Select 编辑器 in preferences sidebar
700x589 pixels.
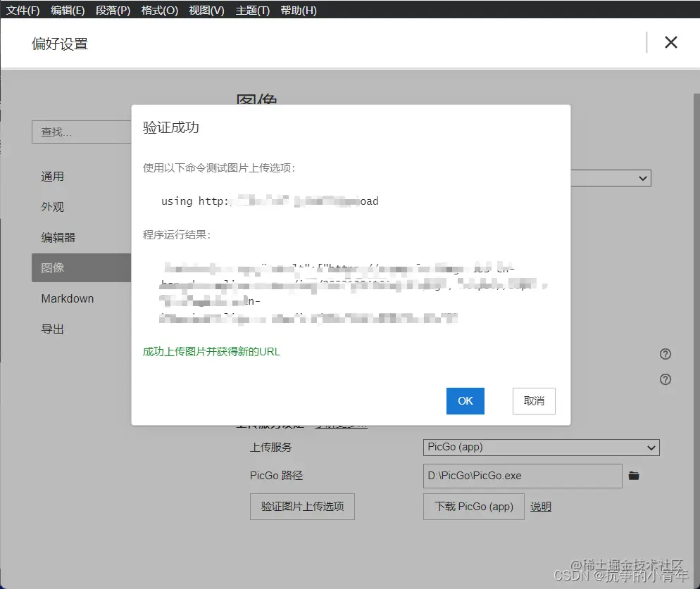(58, 237)
